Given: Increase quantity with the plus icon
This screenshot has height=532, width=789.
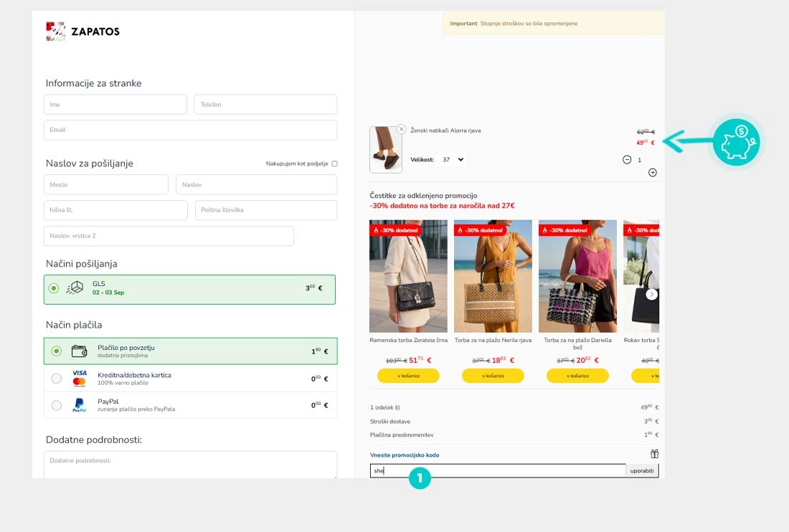Looking at the screenshot, I should point(652,173).
